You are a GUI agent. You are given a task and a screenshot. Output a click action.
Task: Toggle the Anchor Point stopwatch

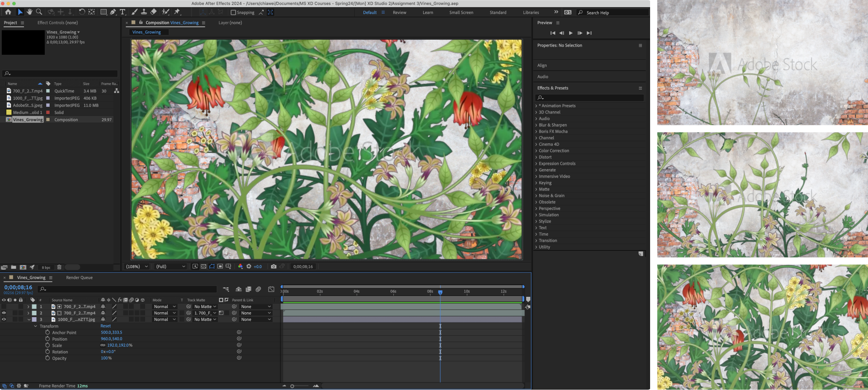pos(47,333)
